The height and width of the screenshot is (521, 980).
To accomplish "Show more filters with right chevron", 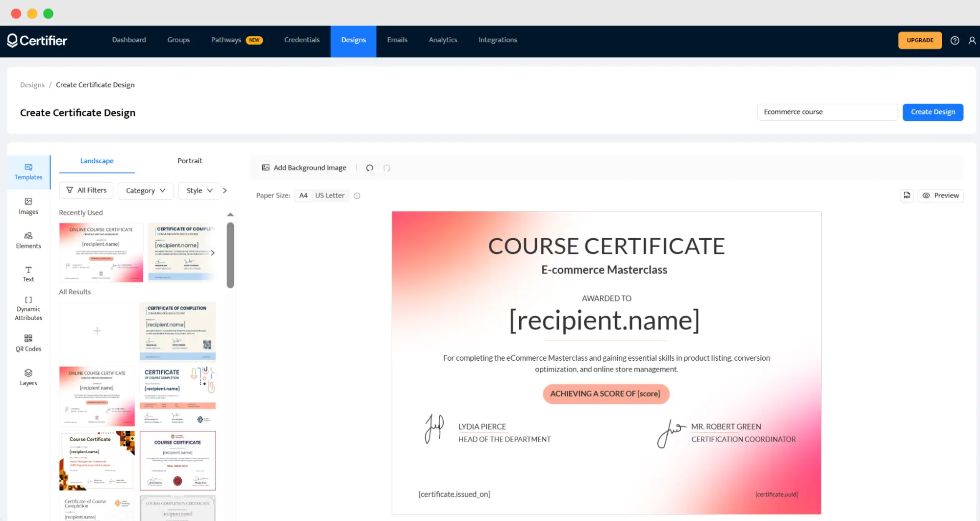I will click(x=225, y=191).
